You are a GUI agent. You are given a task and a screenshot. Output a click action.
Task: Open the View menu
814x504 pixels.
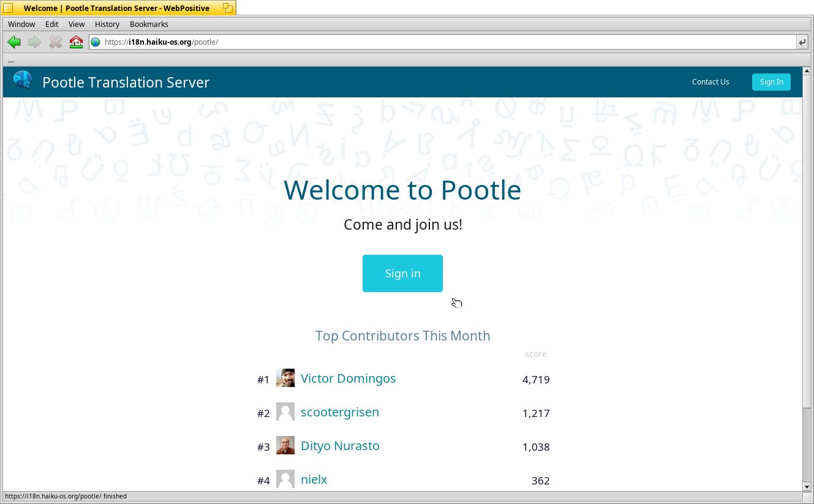click(77, 24)
